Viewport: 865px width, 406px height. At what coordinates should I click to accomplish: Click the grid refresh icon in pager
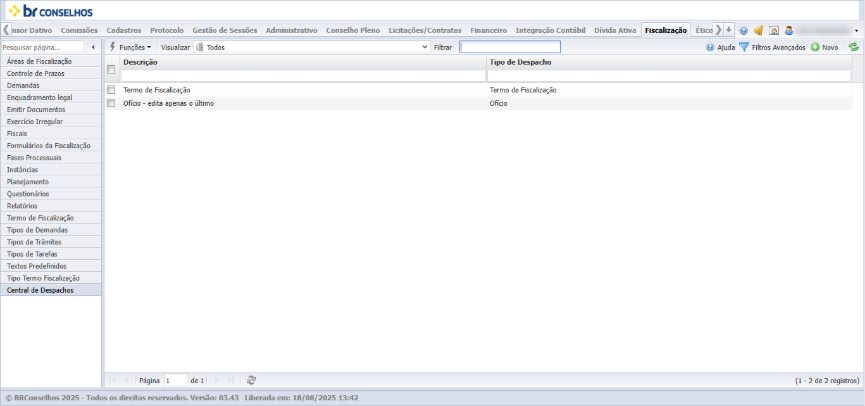tap(252, 380)
